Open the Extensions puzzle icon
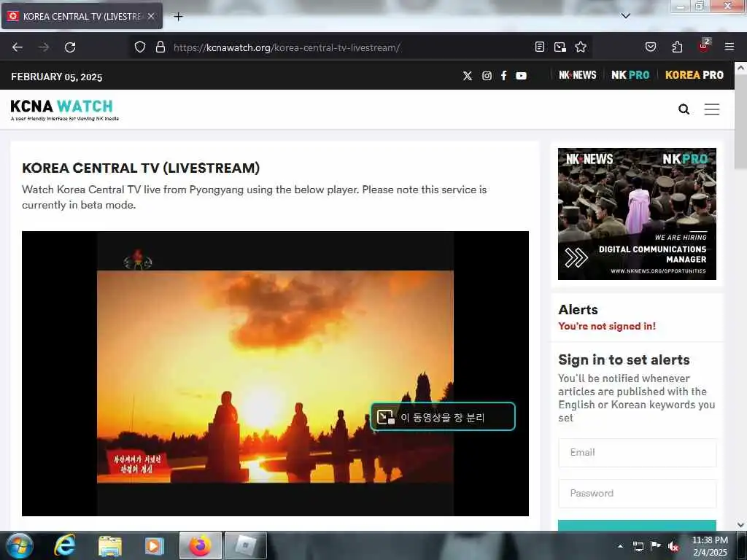 677,47
